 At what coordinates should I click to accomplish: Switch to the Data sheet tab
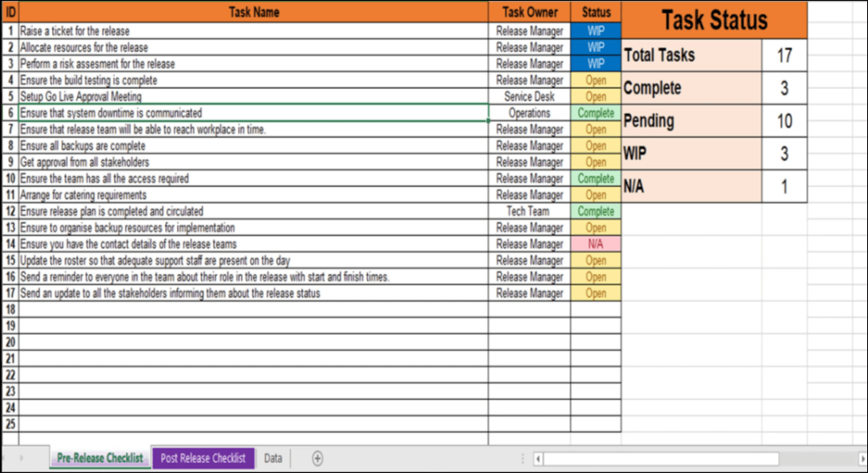click(x=273, y=458)
